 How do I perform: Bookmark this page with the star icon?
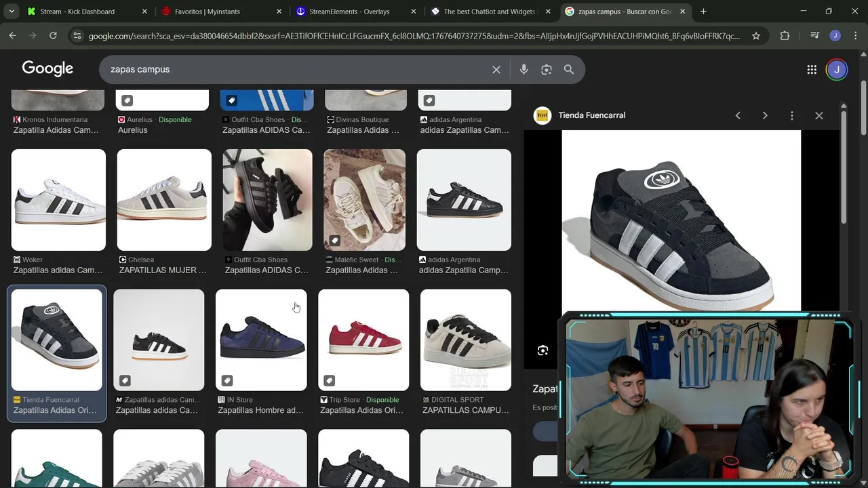point(756,36)
